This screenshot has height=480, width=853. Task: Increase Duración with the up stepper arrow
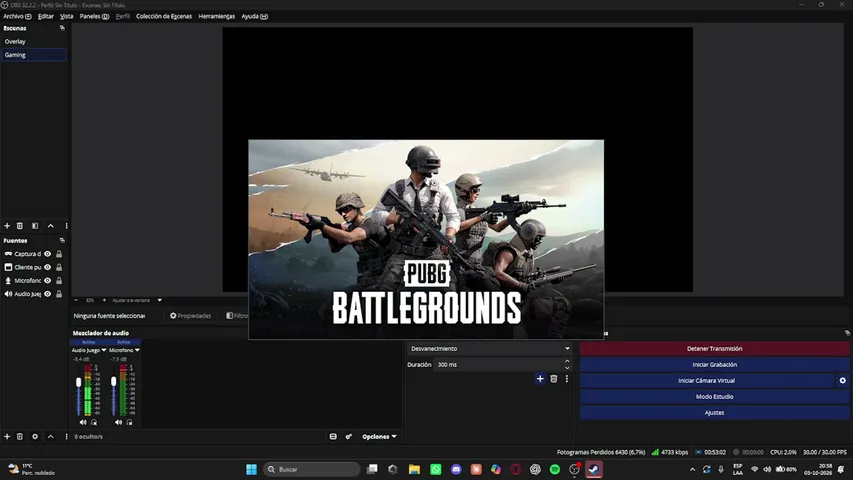click(567, 361)
